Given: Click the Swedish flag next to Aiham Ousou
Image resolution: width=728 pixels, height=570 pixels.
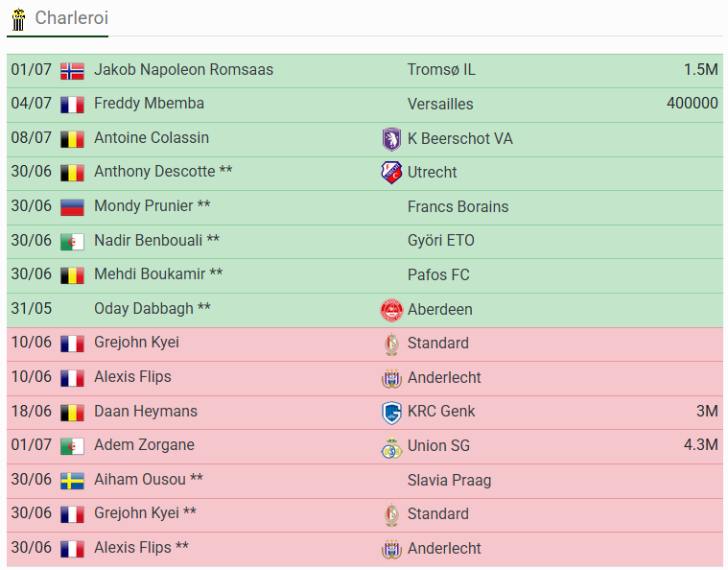Looking at the screenshot, I should pyautogui.click(x=73, y=481).
